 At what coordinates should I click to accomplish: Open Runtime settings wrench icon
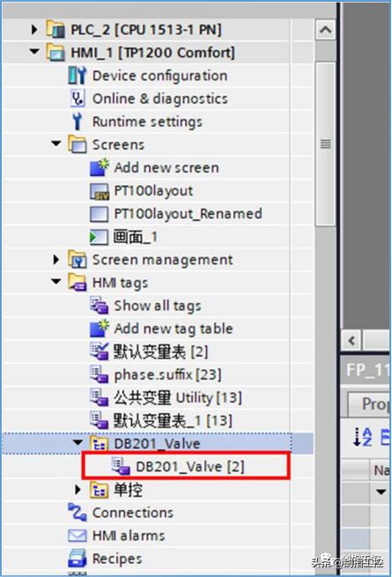click(x=77, y=122)
